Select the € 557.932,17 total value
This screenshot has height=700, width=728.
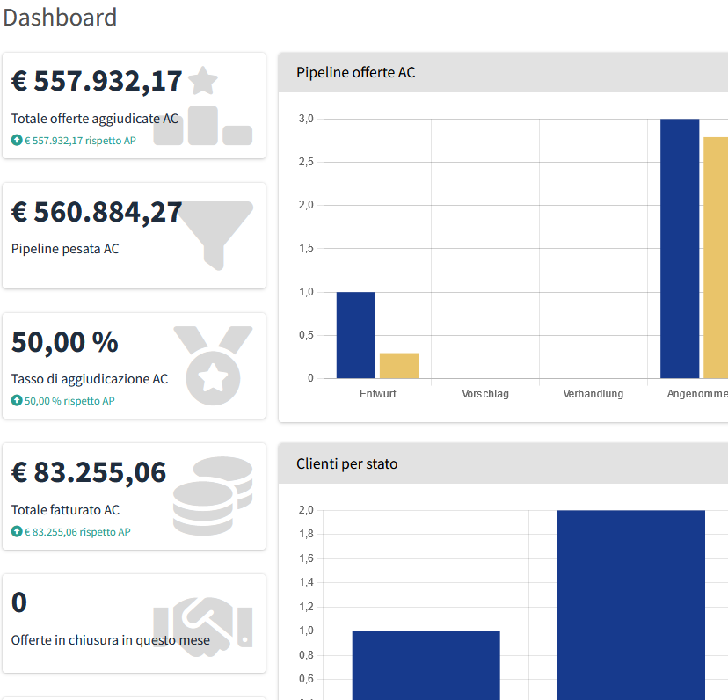click(x=97, y=81)
